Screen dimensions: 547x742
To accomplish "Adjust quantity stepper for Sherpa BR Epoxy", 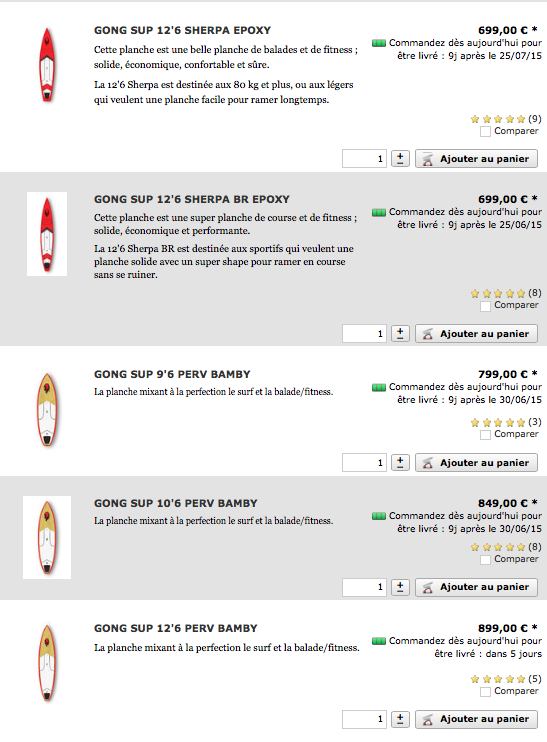I will 400,334.
